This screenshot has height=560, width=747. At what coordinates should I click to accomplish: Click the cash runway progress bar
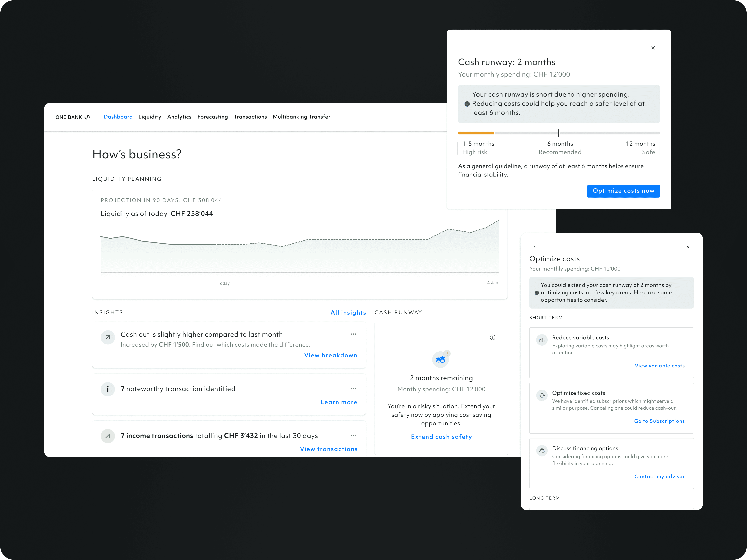coord(559,133)
